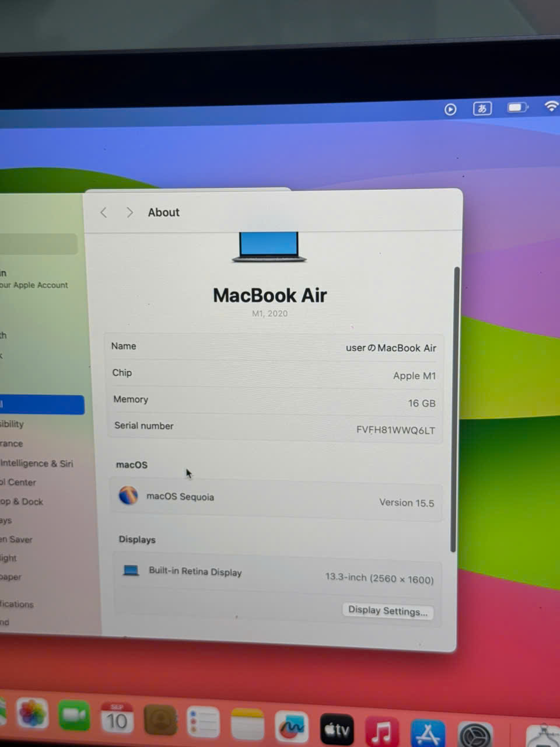
Task: Click the highlighted General sidebar item
Action: point(42,404)
